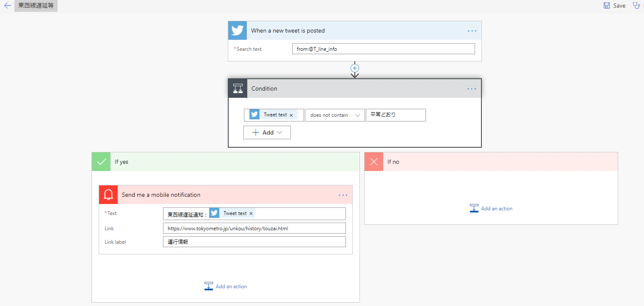Viewport: 644px width, 306px height.
Task: Click the Twitter icon on trigger card
Action: coord(238,30)
